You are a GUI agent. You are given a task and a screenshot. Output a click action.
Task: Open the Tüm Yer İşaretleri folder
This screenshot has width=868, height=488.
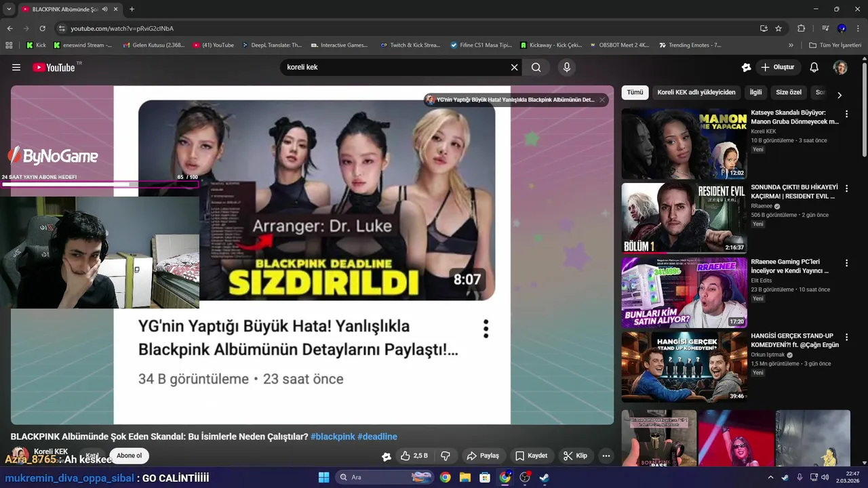pos(835,45)
